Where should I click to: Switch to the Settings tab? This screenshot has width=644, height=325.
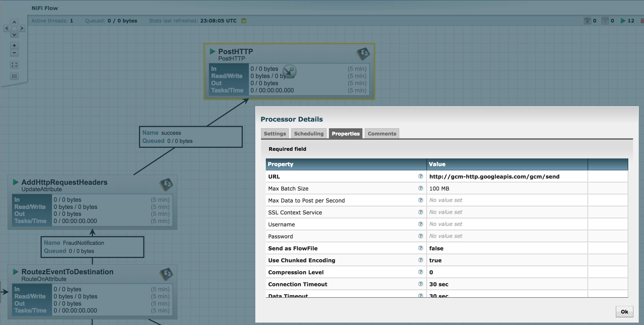[275, 133]
